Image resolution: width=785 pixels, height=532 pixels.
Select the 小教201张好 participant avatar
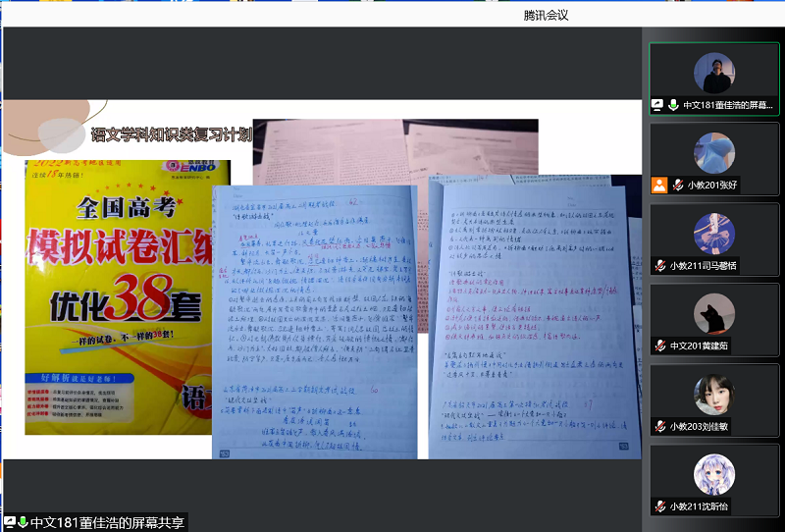click(x=714, y=153)
